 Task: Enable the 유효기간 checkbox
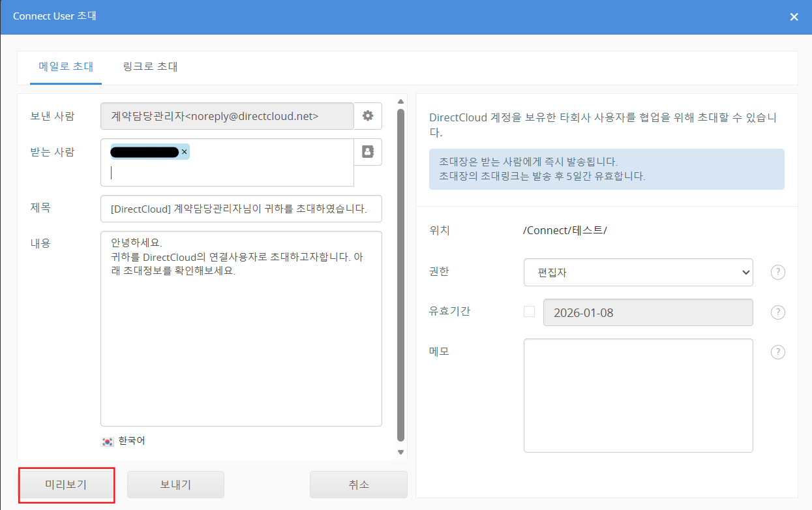pos(529,312)
